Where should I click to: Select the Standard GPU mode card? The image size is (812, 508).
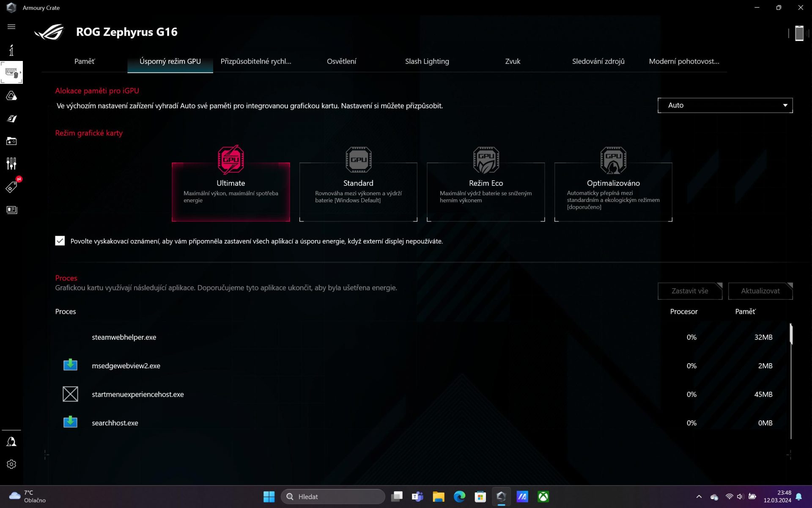point(358,192)
